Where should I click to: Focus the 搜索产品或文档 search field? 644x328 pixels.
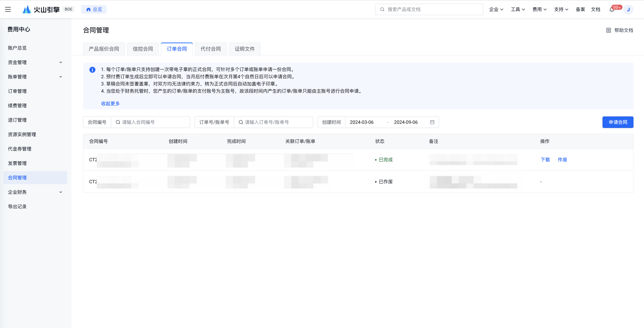pyautogui.click(x=429, y=10)
